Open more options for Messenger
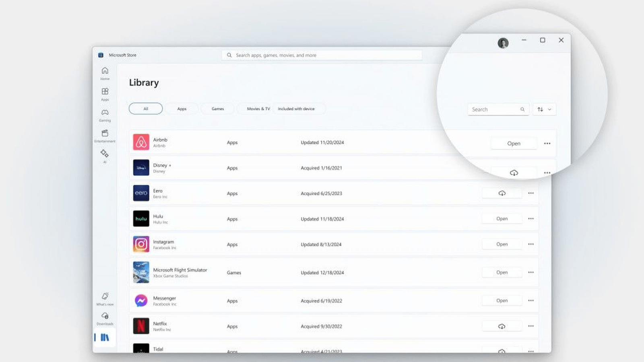The height and width of the screenshot is (362, 644). point(531,300)
